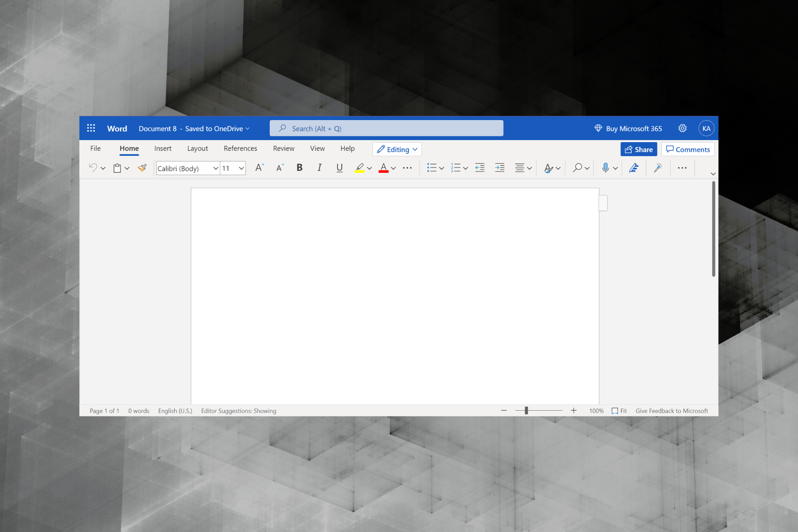Switch to the Insert tab

163,148
